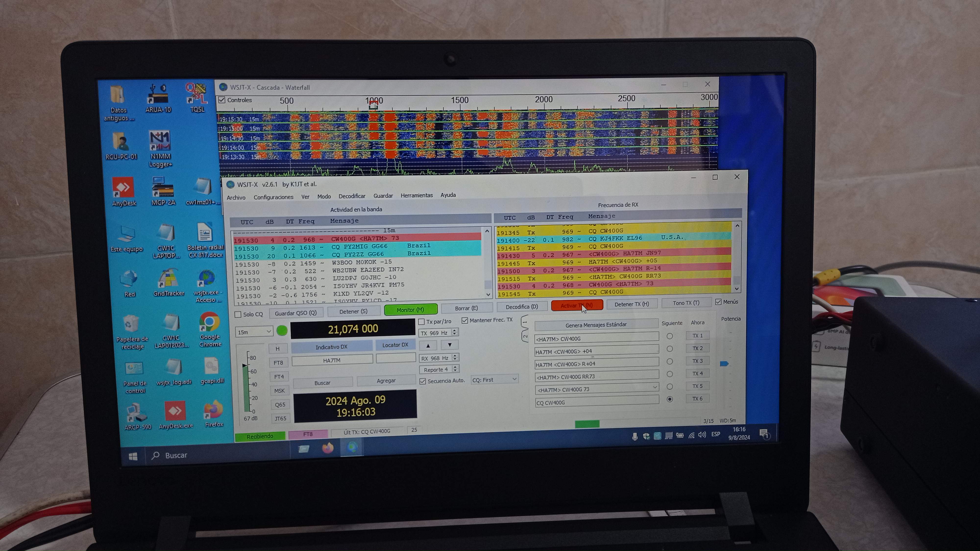Click the green band activity indicator dot
Image resolution: width=980 pixels, height=551 pixels.
tap(282, 331)
